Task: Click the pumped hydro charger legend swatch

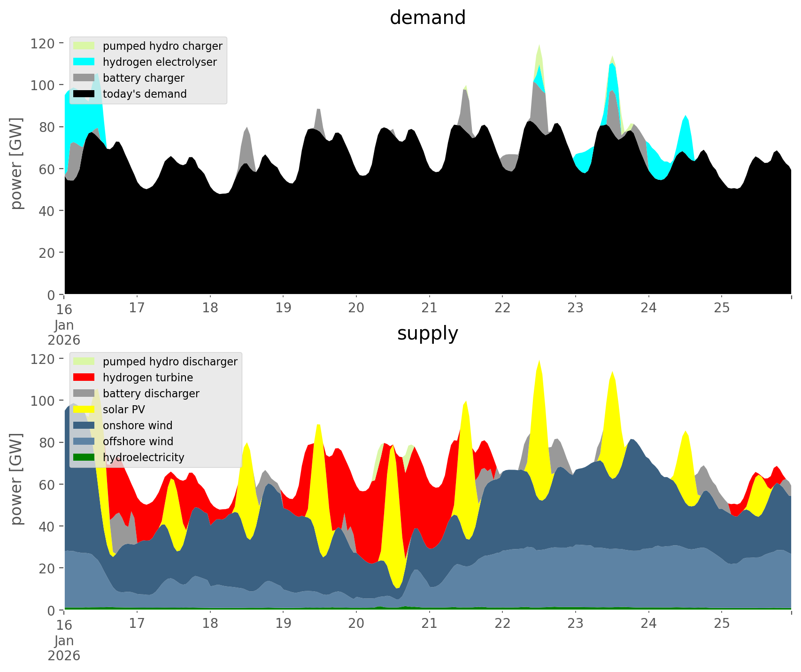Action: 84,46
